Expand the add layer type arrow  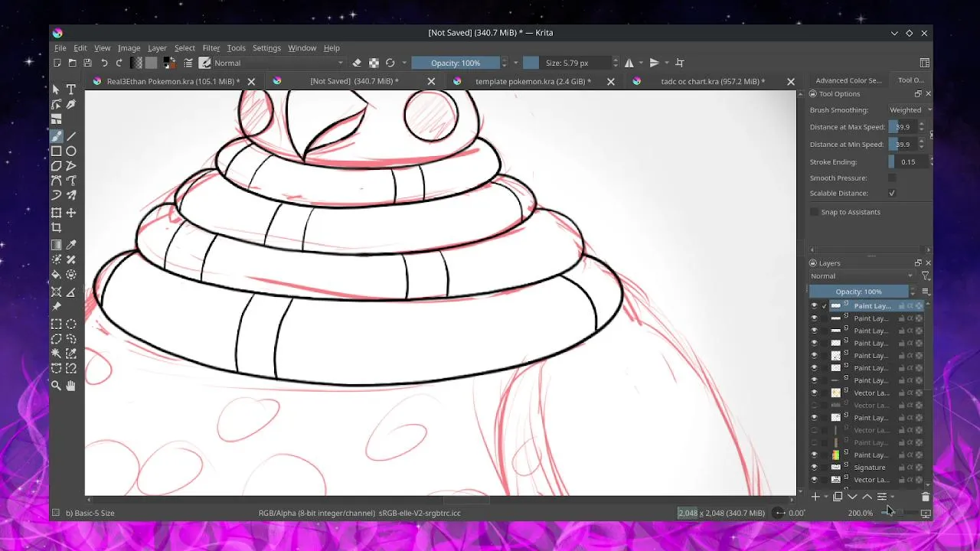point(825,497)
